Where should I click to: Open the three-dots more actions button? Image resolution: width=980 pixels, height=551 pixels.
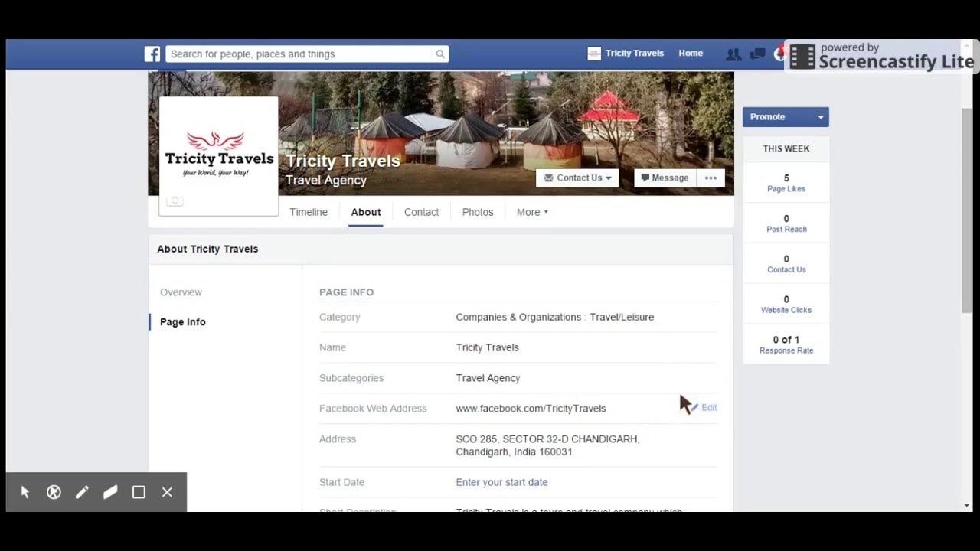tap(710, 178)
